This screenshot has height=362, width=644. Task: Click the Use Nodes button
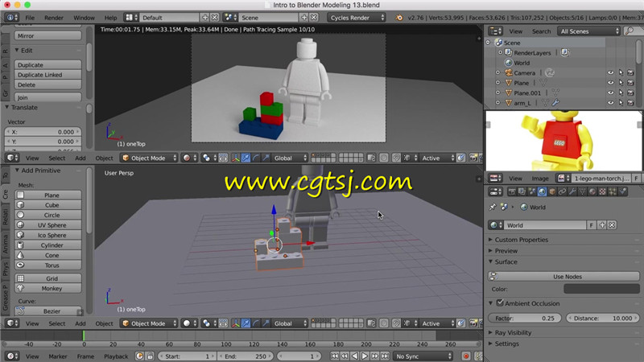tap(563, 277)
